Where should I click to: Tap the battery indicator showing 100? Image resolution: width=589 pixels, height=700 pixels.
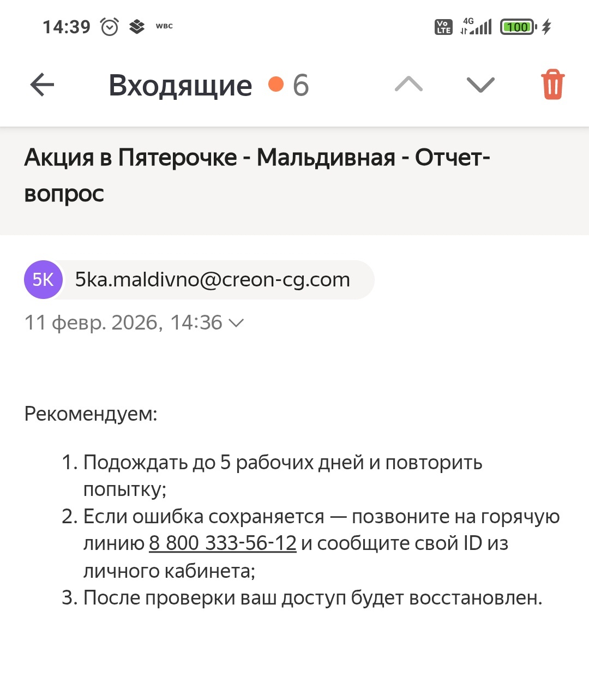point(518,27)
